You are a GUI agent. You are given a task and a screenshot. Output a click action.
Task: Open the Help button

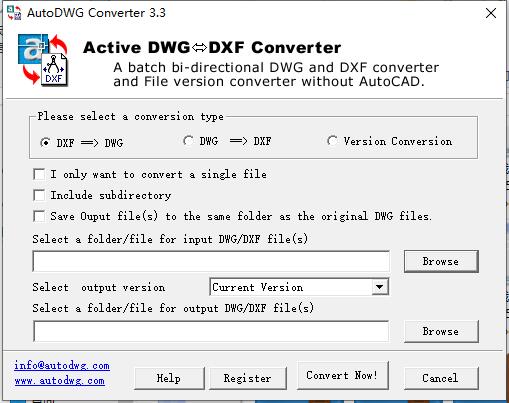click(169, 378)
